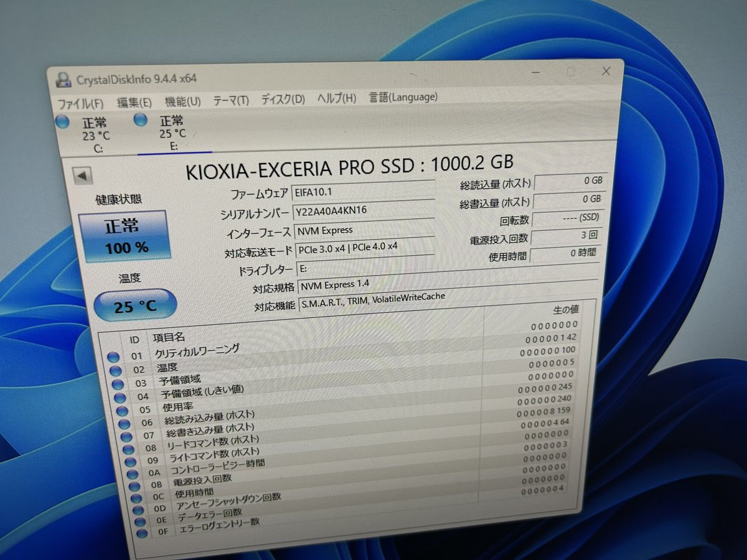Image resolution: width=747 pixels, height=560 pixels.
Task: Select the コントローラービジー時間 row text
Action: 218,468
